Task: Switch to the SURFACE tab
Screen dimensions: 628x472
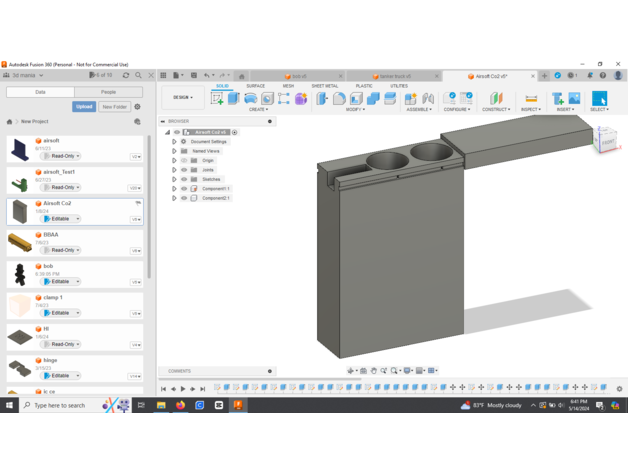Action: pos(256,86)
